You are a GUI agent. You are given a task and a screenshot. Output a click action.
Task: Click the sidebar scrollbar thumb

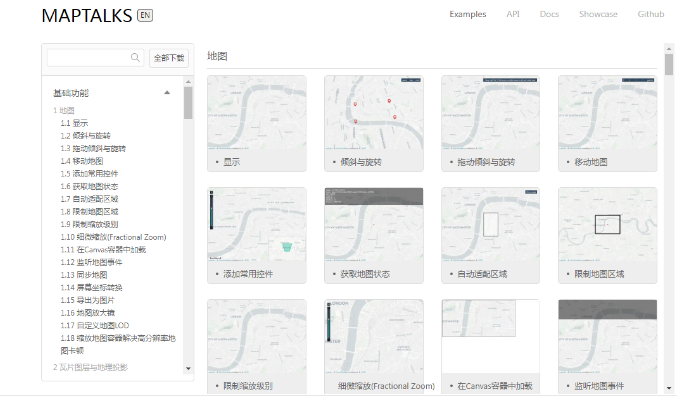pyautogui.click(x=188, y=103)
